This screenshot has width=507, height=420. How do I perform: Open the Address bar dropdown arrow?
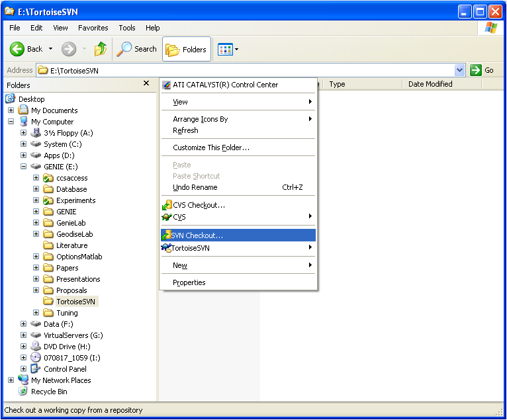[460, 70]
